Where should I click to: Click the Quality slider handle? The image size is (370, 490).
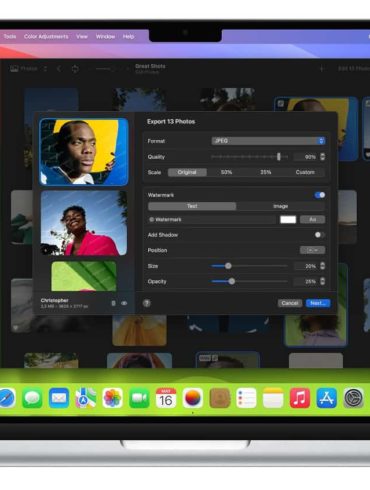(x=279, y=157)
